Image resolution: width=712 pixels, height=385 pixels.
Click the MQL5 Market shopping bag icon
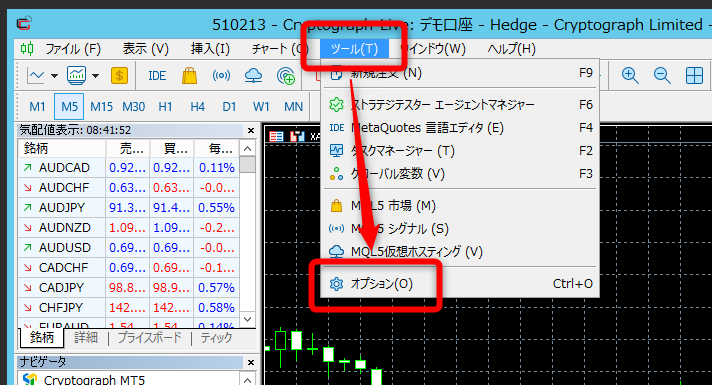coord(189,75)
